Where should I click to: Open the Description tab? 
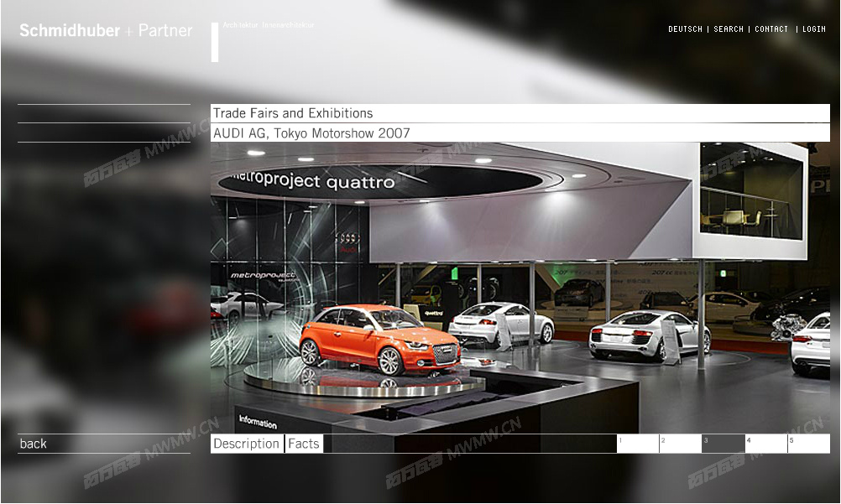coord(247,444)
